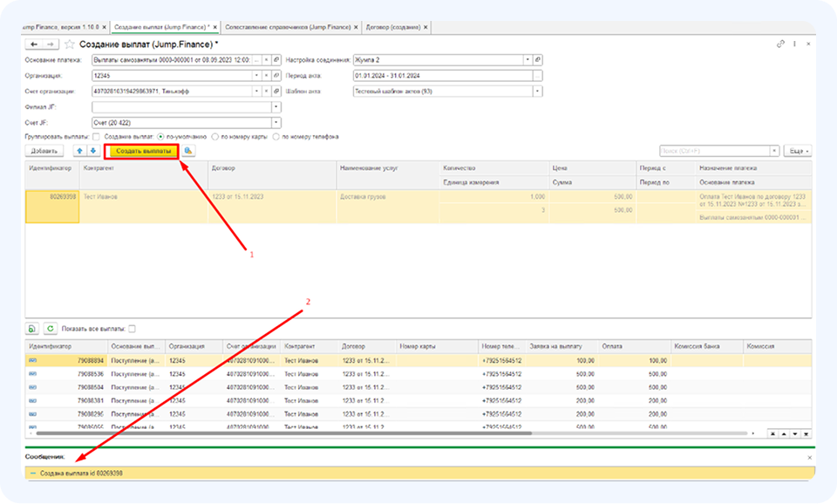This screenshot has width=837, height=504.
Task: Click the Добавить button
Action: (x=44, y=151)
